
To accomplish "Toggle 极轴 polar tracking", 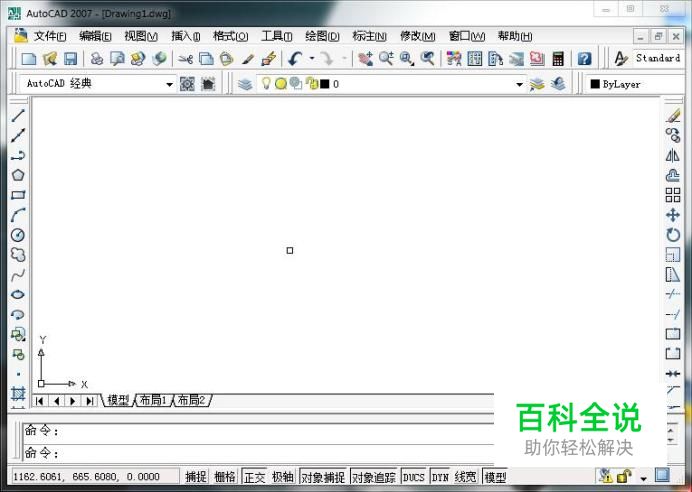I will (x=282, y=477).
